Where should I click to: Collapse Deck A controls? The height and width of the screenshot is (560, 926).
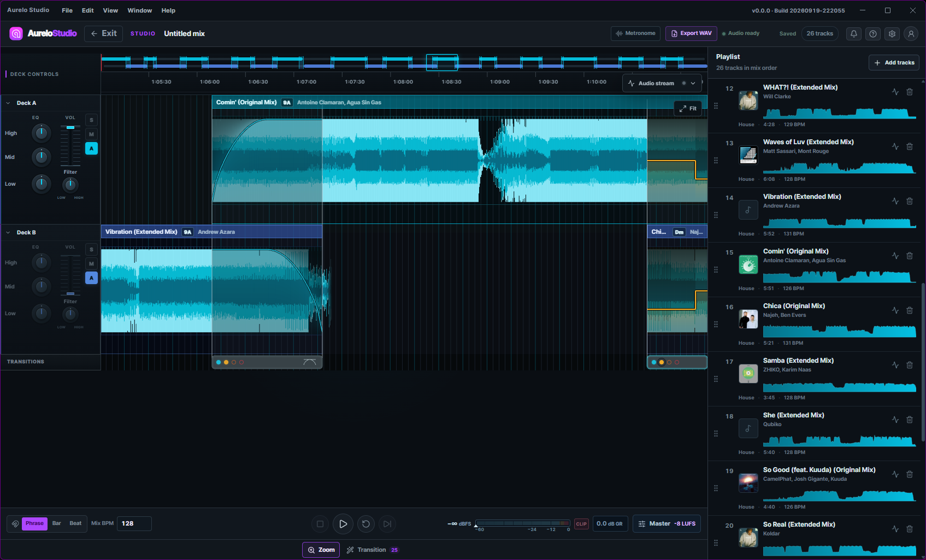coord(8,103)
